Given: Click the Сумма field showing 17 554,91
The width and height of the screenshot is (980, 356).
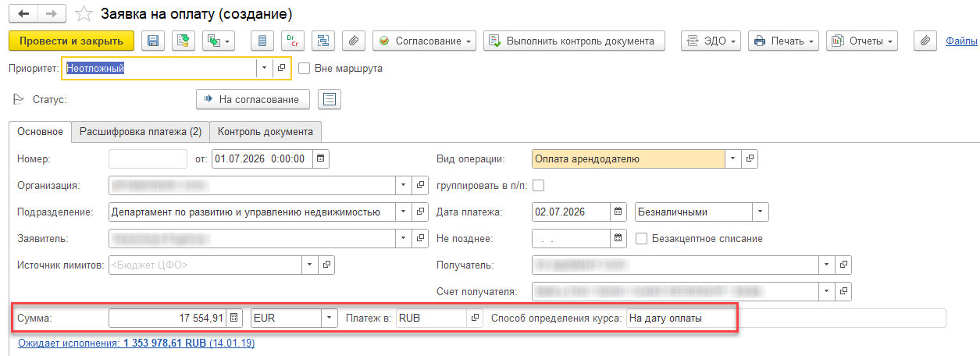Looking at the screenshot, I should click(168, 319).
